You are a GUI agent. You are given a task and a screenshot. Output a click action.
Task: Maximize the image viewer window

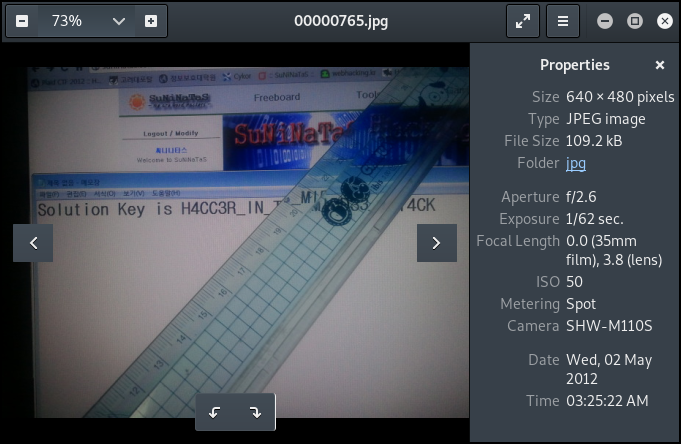pyautogui.click(x=635, y=21)
